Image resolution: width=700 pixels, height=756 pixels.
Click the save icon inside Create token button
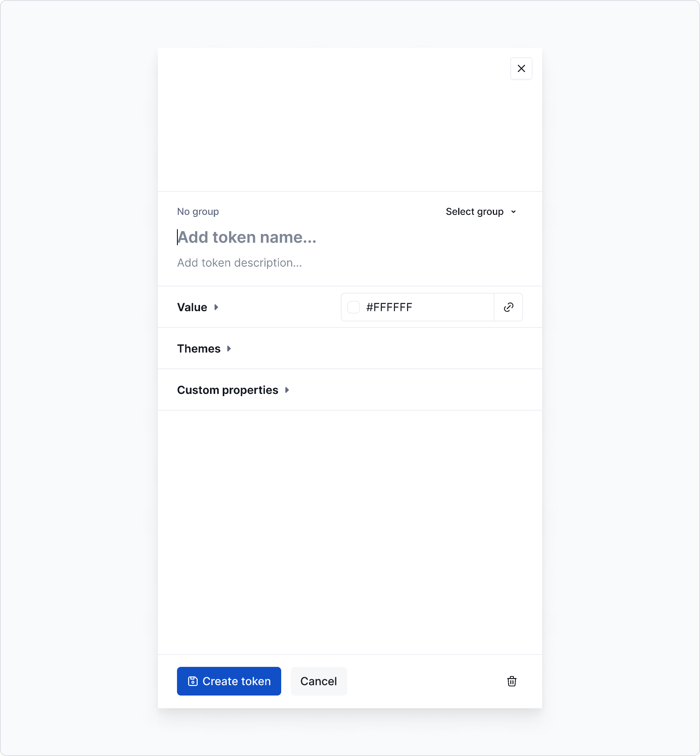point(192,681)
